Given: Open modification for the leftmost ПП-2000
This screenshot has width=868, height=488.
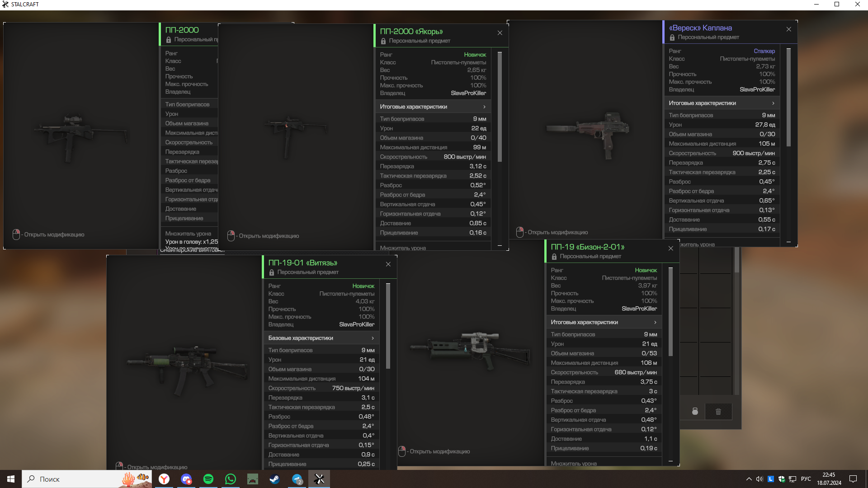Looking at the screenshot, I should click(54, 235).
